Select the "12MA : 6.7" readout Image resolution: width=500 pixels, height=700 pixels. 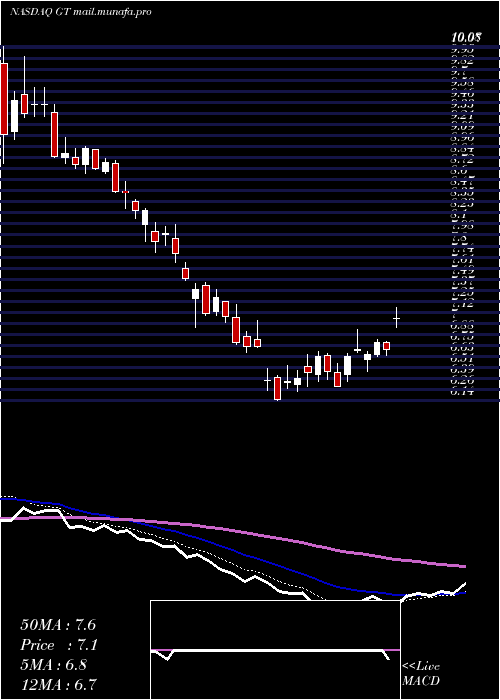pos(59,684)
